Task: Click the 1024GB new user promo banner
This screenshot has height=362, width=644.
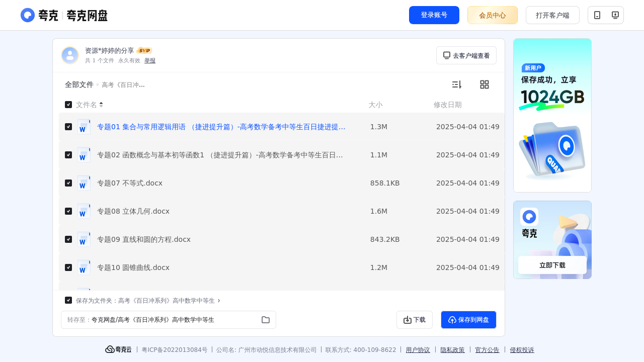Action: tap(552, 115)
